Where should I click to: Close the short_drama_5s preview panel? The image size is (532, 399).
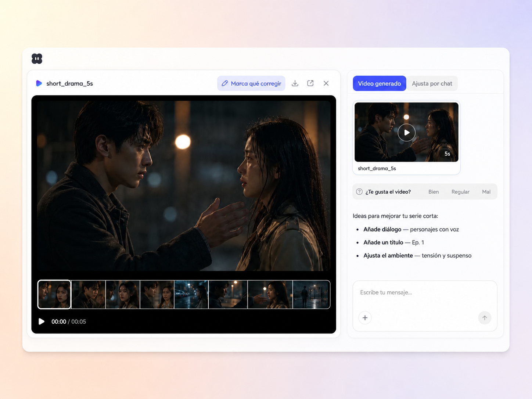(x=326, y=83)
